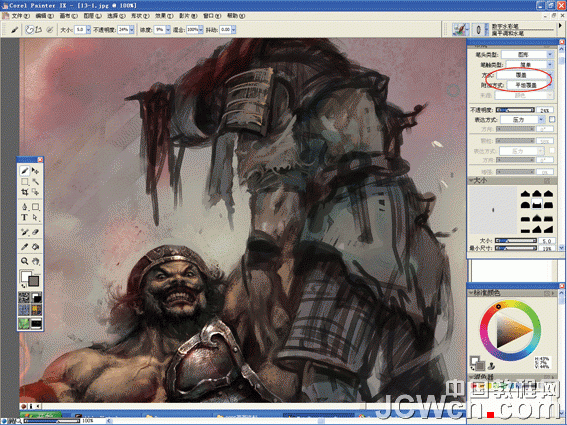Open the 选择 Select menu
Screen dimensions: 567x425
[116, 16]
